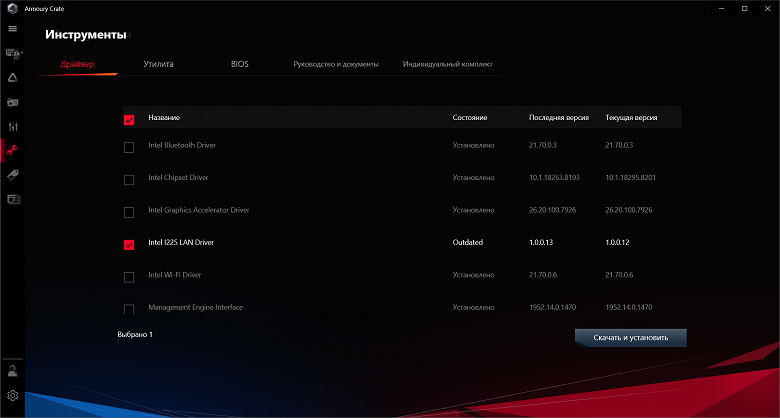Open the BIOS tab
Screen dimensions: 780x418
[240, 64]
